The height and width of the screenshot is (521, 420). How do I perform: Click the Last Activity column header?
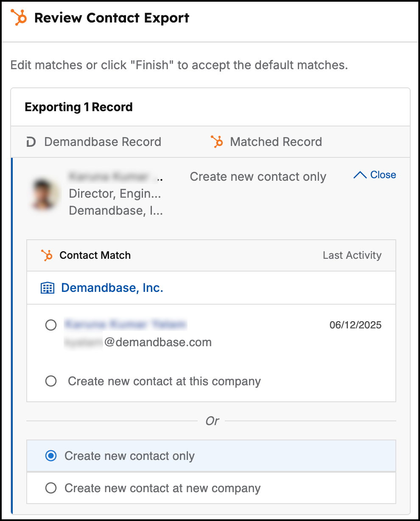352,255
